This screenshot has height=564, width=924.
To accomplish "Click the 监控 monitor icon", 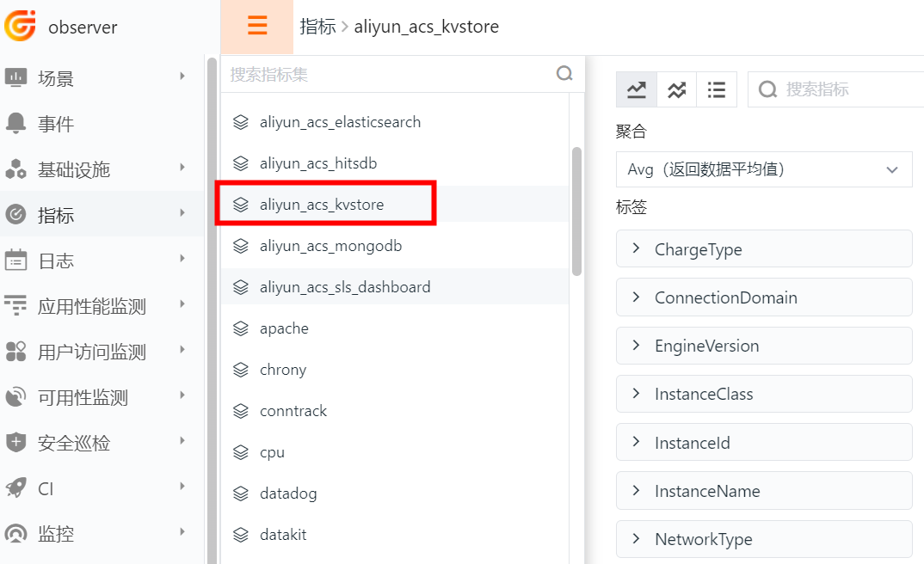I will tap(15, 533).
